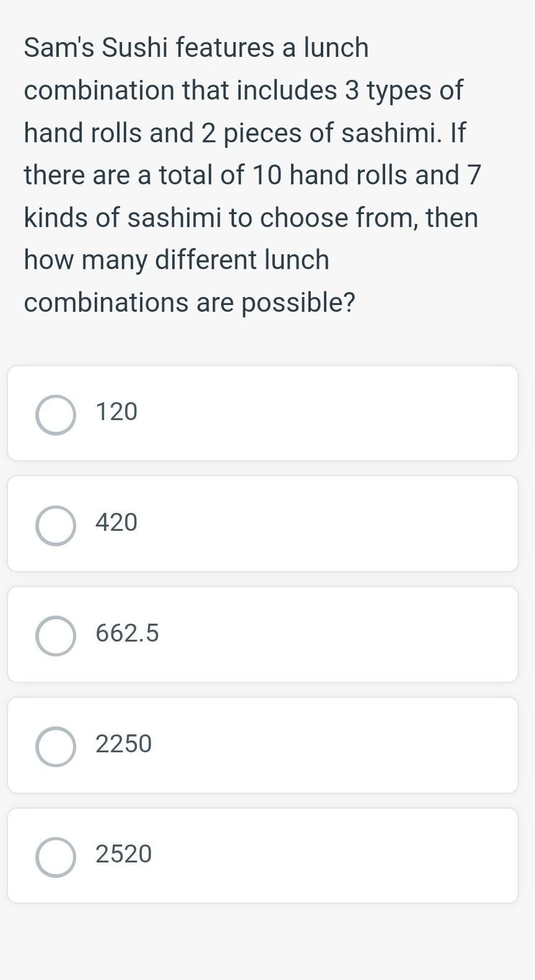This screenshot has height=980, width=535.
Task: Click the answer text "420"
Action: tap(116, 523)
